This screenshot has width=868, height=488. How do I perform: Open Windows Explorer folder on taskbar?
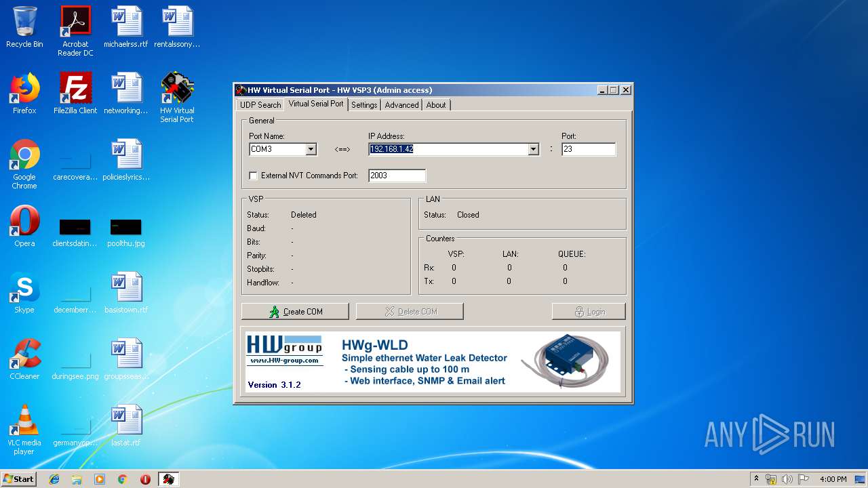(x=77, y=479)
